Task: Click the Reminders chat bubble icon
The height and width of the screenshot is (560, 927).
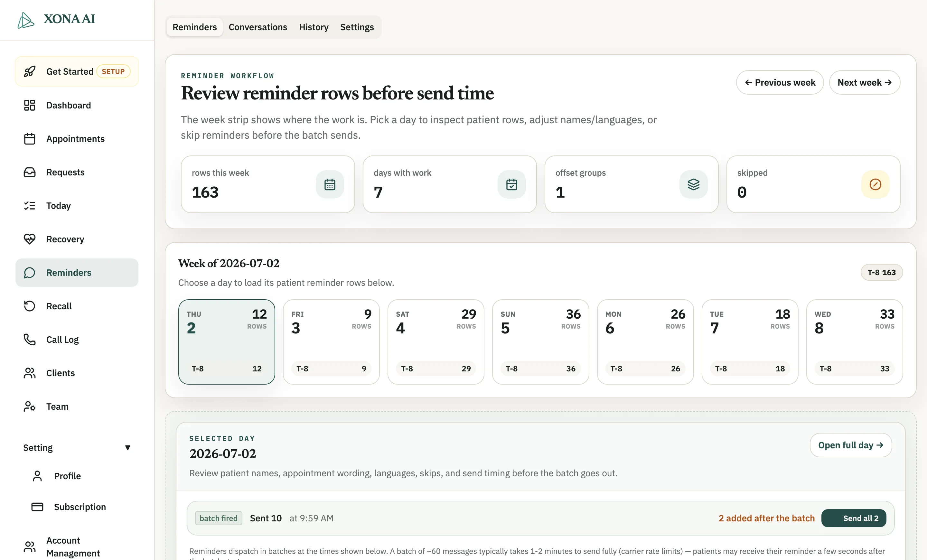Action: pos(29,273)
